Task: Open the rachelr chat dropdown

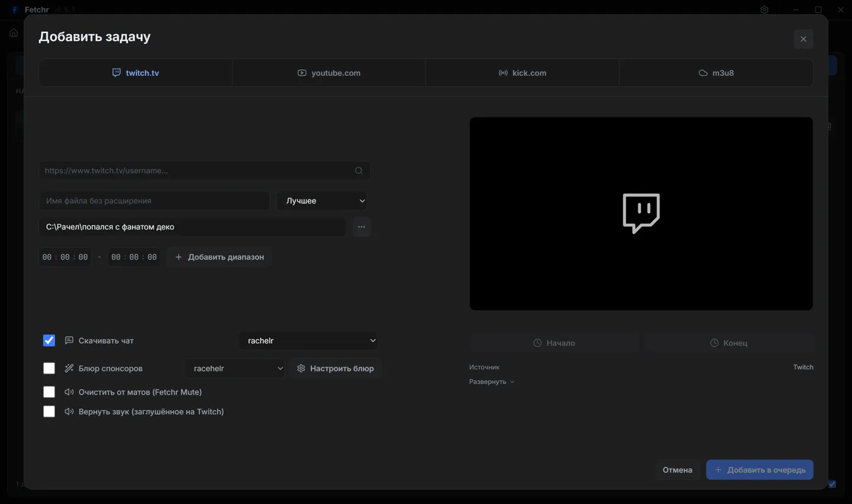Action: (308, 341)
